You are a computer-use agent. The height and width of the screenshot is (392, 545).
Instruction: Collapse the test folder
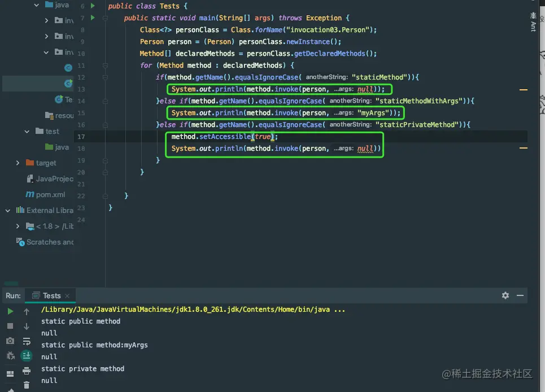(x=27, y=132)
